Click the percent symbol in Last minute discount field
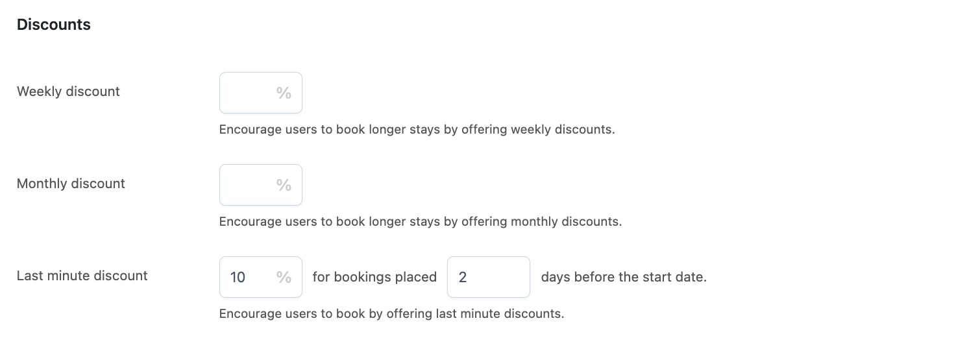Image resolution: width=980 pixels, height=362 pixels. pyautogui.click(x=284, y=277)
